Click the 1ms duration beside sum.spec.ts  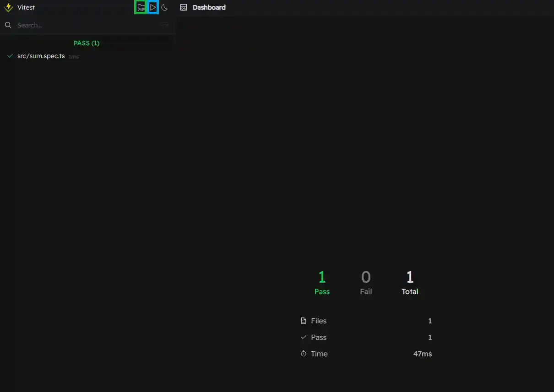coord(74,57)
